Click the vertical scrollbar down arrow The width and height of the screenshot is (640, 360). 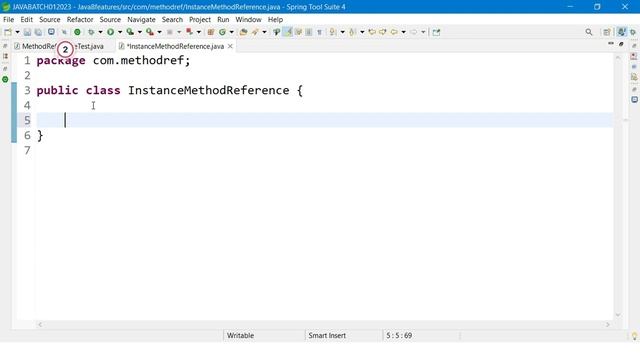coord(618,315)
